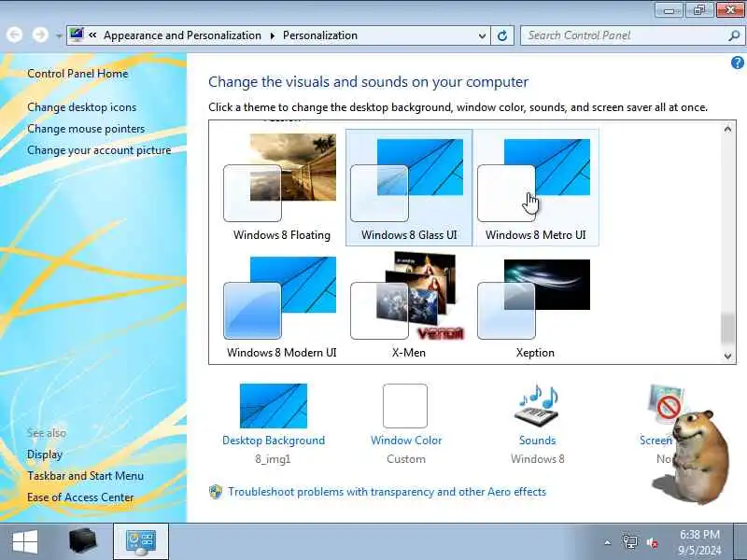Open Change mouse pointers
Image resolution: width=747 pixels, height=560 pixels.
click(x=86, y=129)
